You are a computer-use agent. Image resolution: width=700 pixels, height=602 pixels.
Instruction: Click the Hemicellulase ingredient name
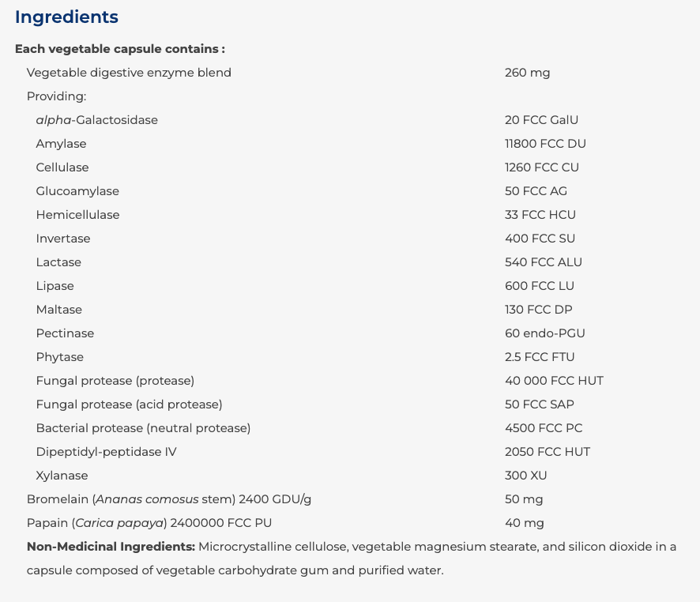[x=77, y=215]
